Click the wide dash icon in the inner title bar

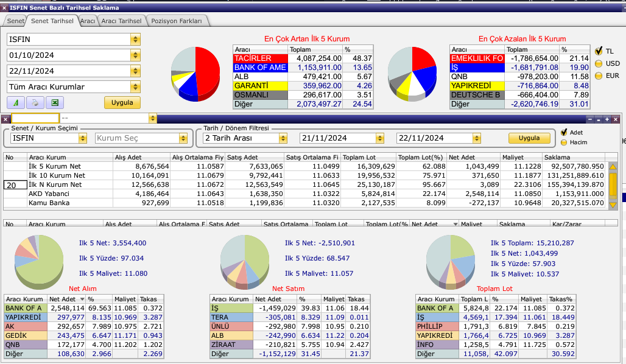[x=590, y=119]
